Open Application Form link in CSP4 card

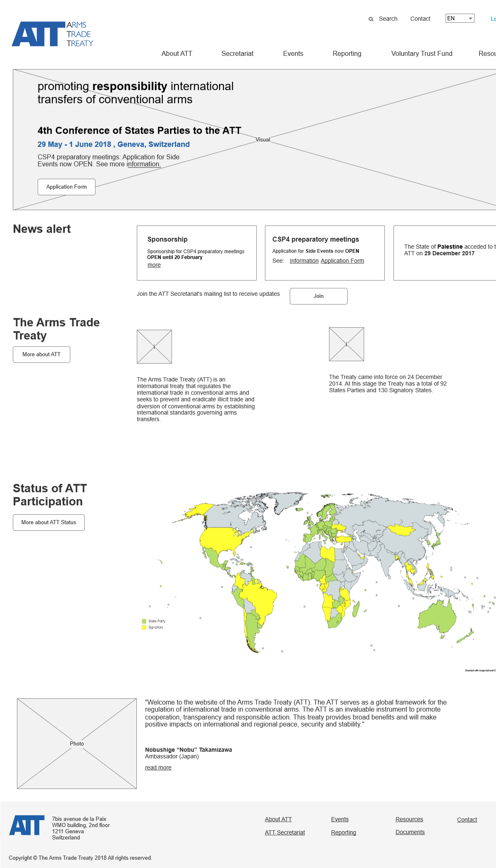[342, 261]
